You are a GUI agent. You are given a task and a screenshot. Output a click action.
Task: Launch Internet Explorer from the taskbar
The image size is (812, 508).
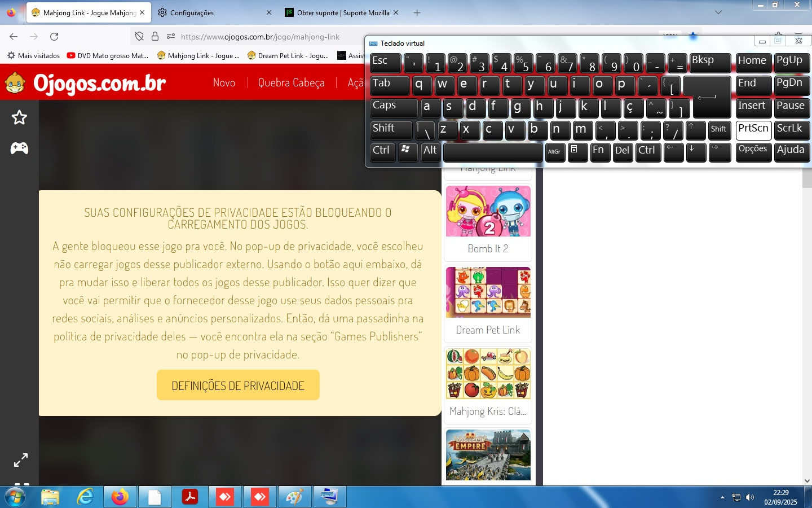(x=85, y=497)
